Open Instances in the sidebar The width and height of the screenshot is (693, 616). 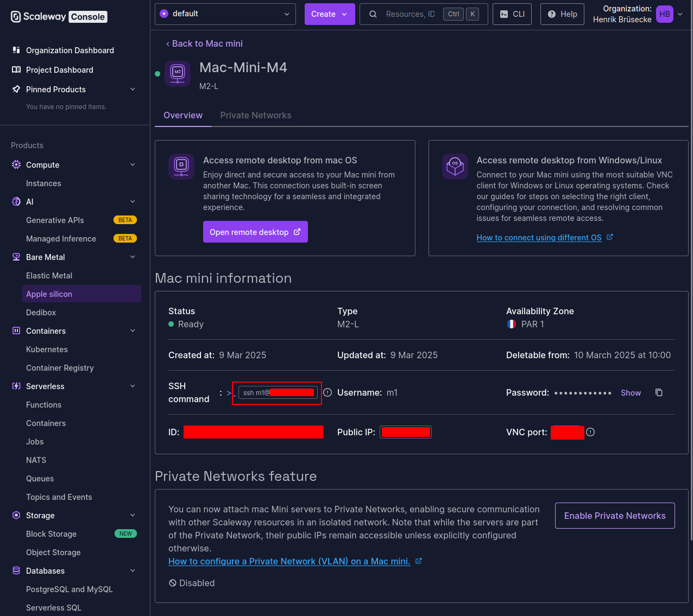coord(43,183)
